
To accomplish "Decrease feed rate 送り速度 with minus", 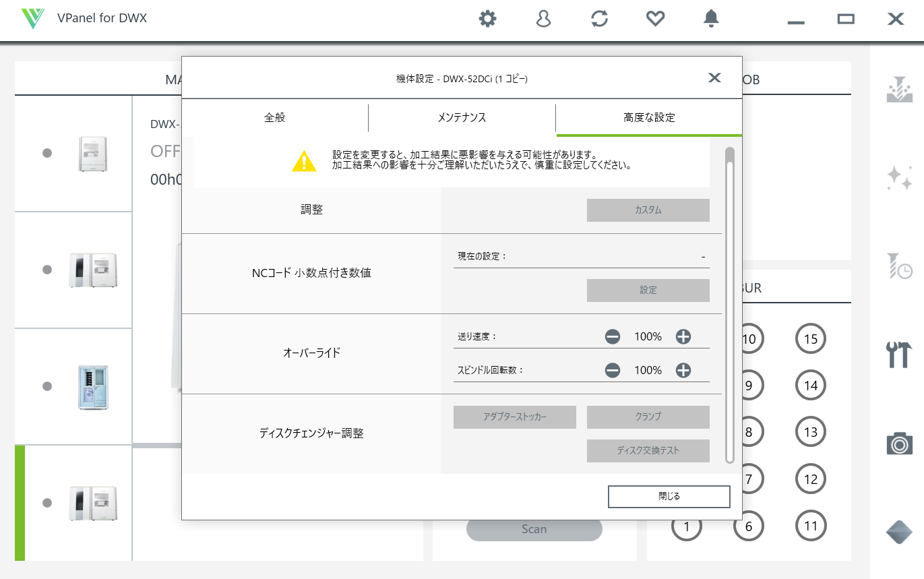I will (612, 336).
